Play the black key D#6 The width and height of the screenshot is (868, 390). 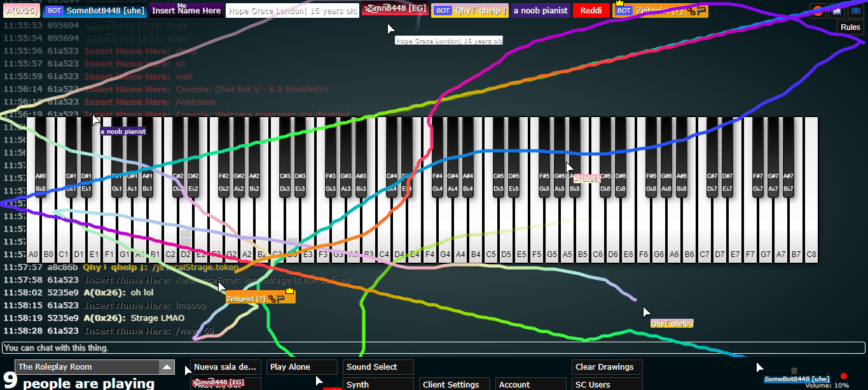tap(621, 156)
